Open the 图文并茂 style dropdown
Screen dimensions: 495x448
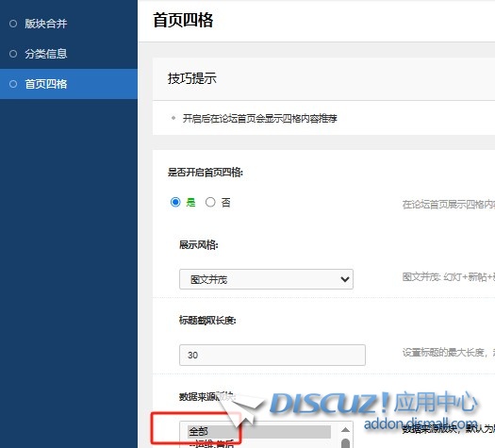pos(266,279)
